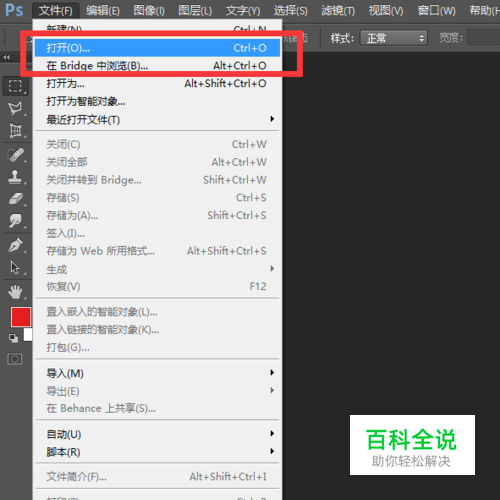Open the 文字(Y) menu
The image size is (500, 500).
point(243,11)
